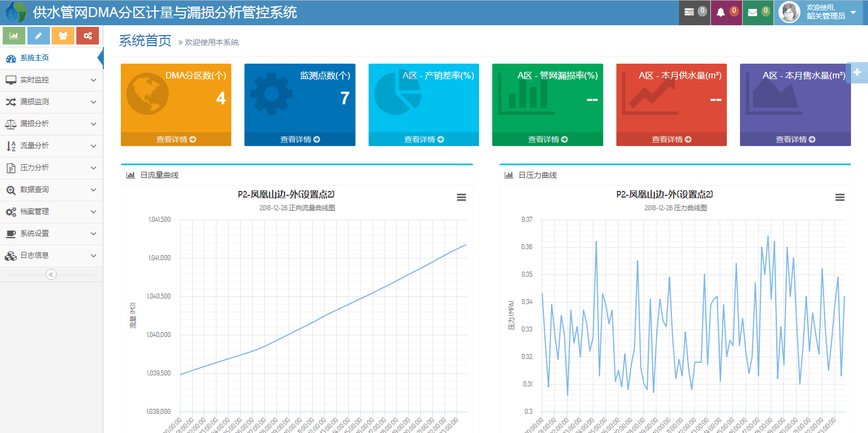View details of A区-本月供水量 card

(671, 139)
